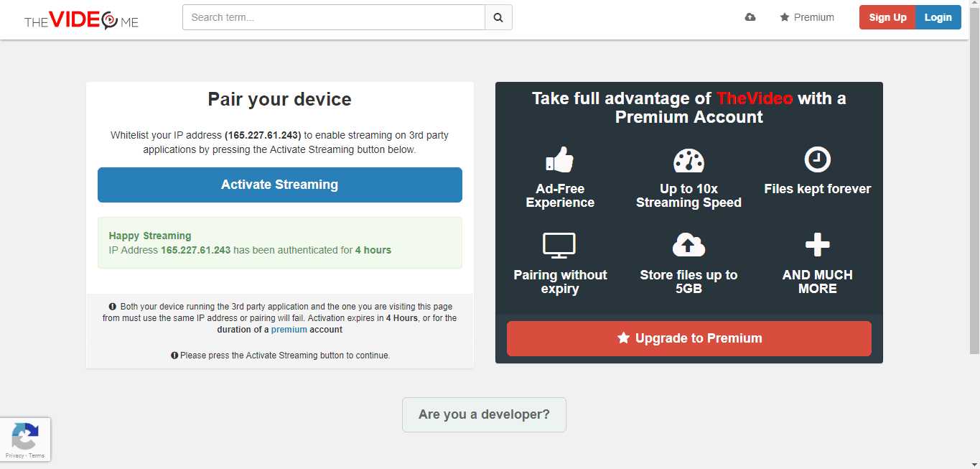Click the cloud Store files icon
Viewport: 980px width, 469px height.
click(689, 246)
